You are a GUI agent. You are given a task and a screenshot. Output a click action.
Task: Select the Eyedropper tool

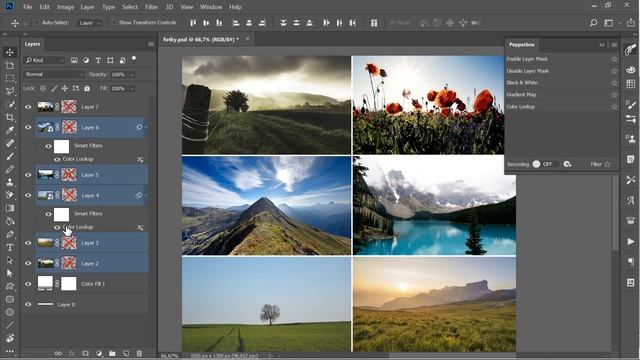pos(10,130)
